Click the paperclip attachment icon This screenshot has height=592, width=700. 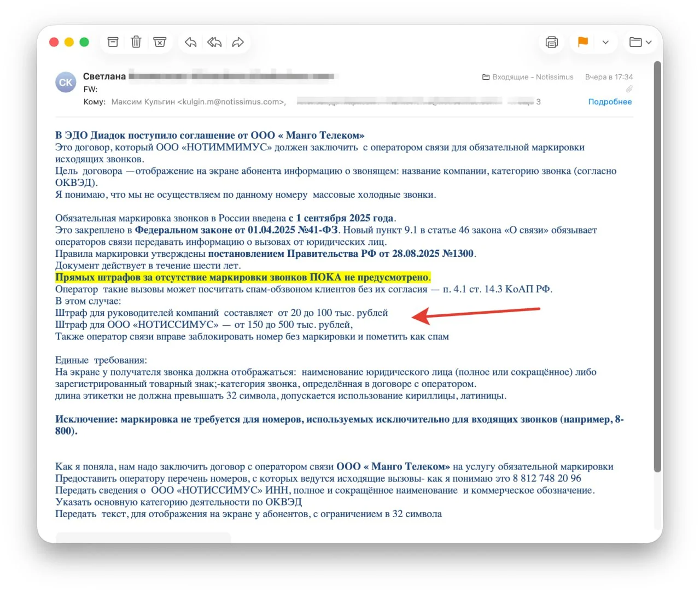629,89
